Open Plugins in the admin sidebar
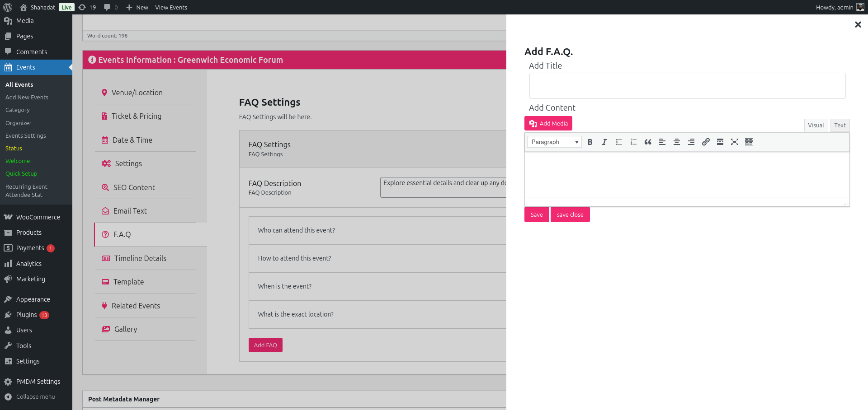868x410 pixels. (x=36, y=315)
